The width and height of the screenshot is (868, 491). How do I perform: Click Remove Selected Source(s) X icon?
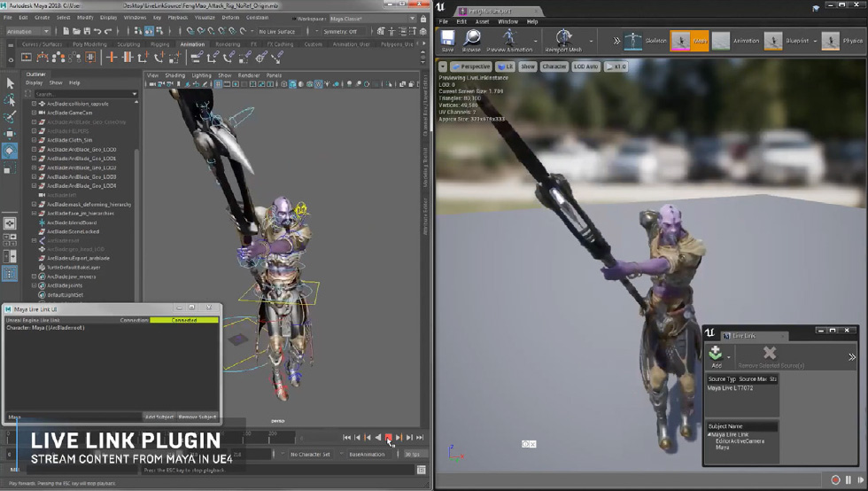(770, 353)
